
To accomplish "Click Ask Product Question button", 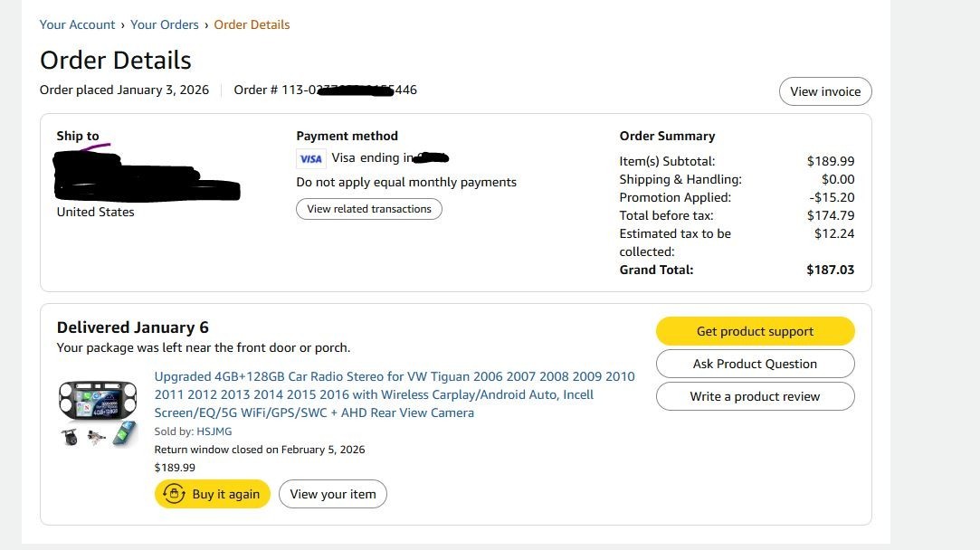I will pos(755,364).
